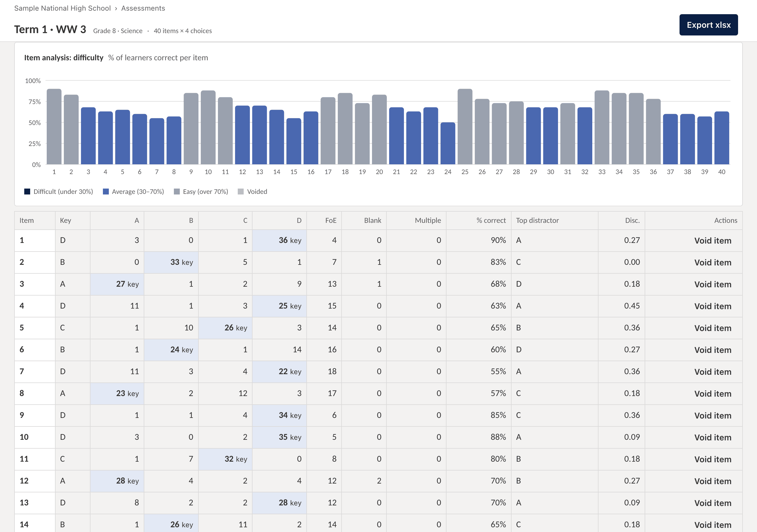Click the Key column header
Screen dimensions: 757x532
72,220
